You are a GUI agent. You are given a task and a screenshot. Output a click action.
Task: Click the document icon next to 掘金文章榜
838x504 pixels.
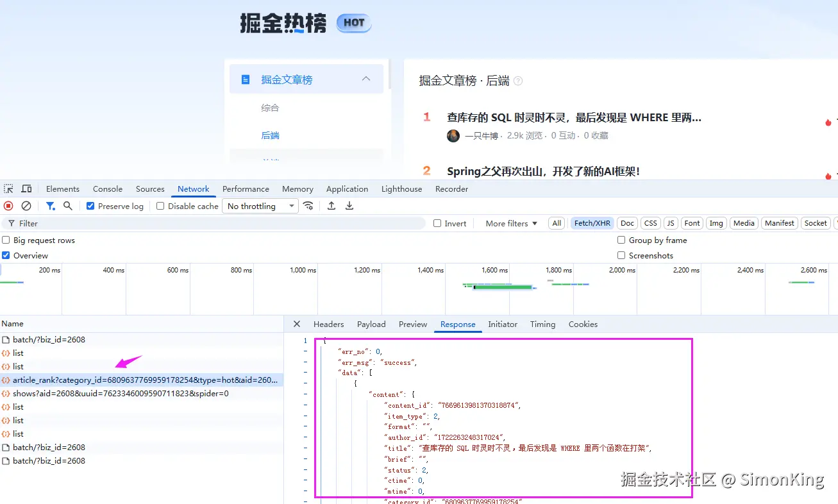coord(245,80)
